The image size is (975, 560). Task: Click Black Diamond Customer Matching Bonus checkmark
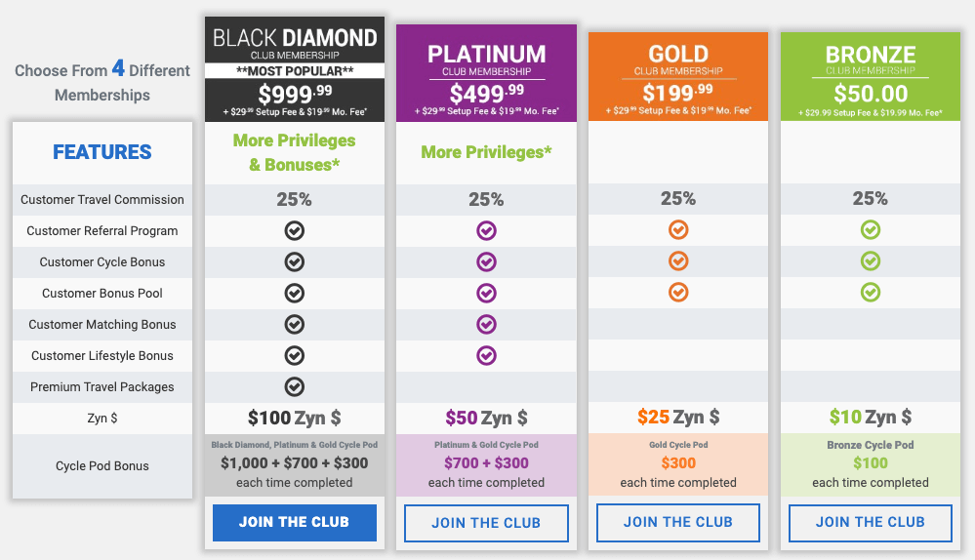point(294,325)
